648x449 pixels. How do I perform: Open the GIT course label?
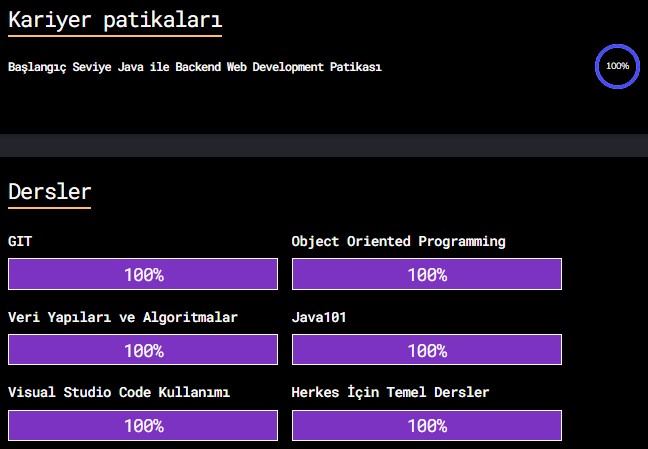tap(20, 241)
